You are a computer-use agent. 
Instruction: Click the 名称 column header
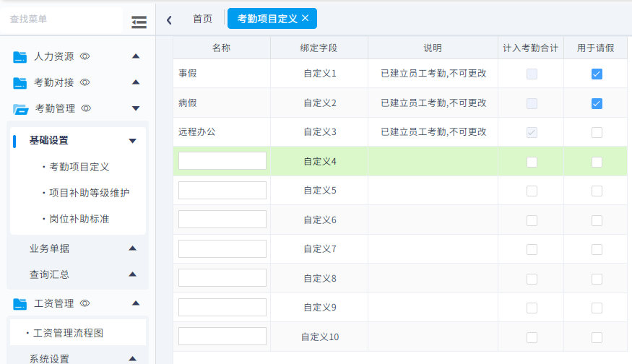(x=222, y=48)
